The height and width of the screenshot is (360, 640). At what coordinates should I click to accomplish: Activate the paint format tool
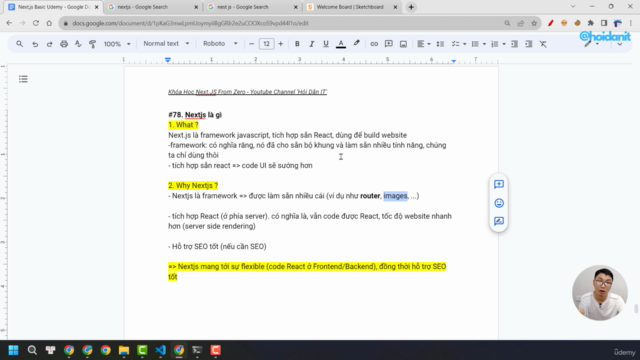[93, 44]
